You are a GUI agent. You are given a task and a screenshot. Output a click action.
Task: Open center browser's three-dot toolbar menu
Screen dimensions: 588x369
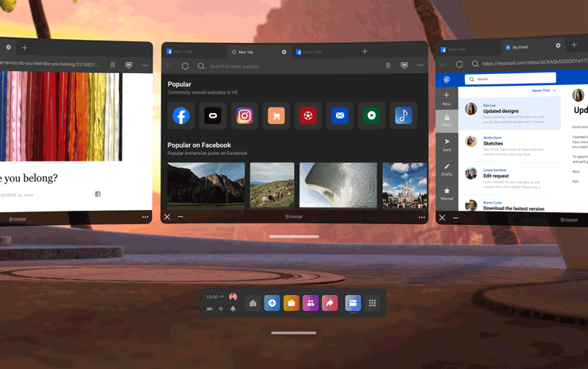(x=420, y=66)
